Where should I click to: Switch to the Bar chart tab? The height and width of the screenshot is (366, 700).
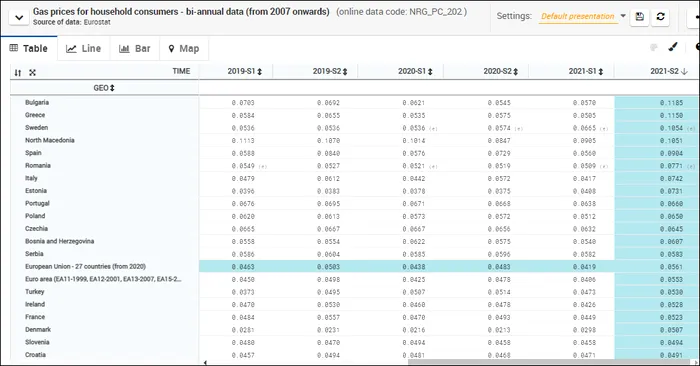pyautogui.click(x=135, y=49)
